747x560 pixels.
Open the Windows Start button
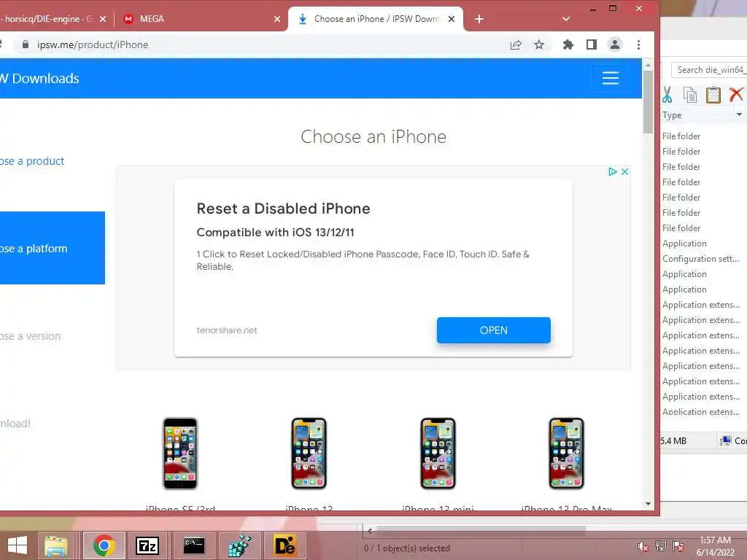[x=18, y=545]
